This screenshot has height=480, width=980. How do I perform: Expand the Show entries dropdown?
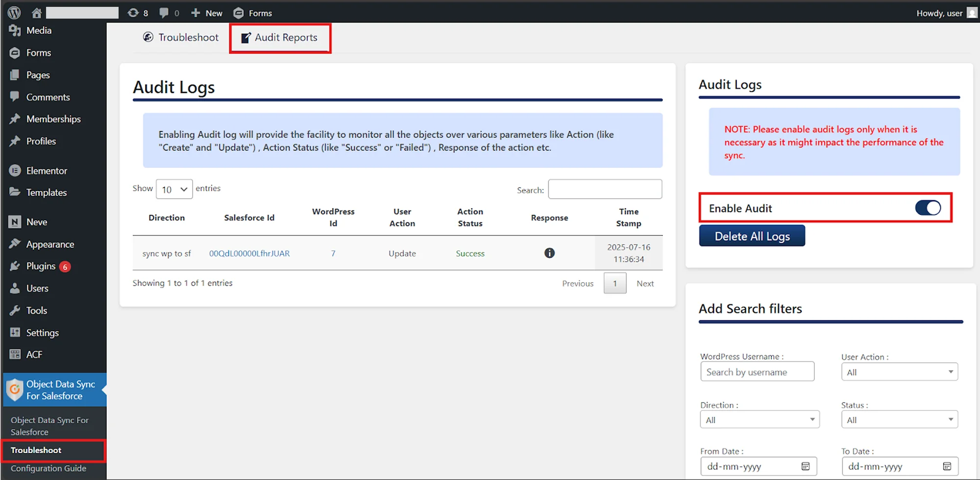pyautogui.click(x=174, y=190)
